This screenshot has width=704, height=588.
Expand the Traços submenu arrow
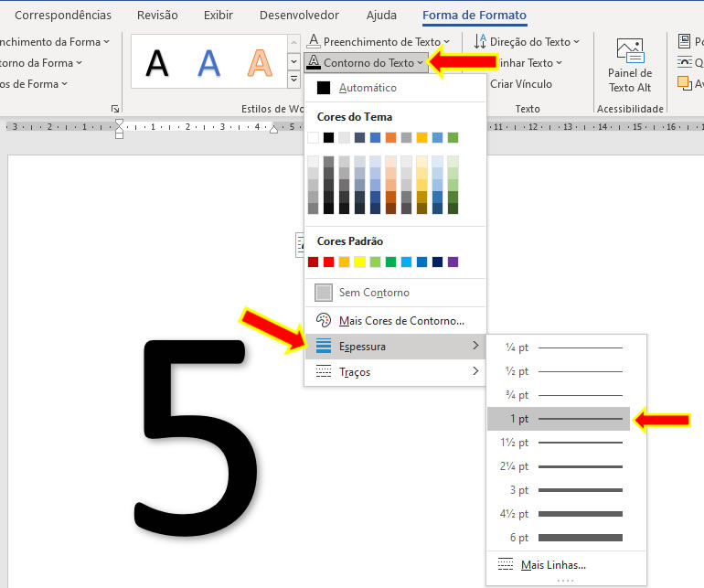pyautogui.click(x=475, y=371)
